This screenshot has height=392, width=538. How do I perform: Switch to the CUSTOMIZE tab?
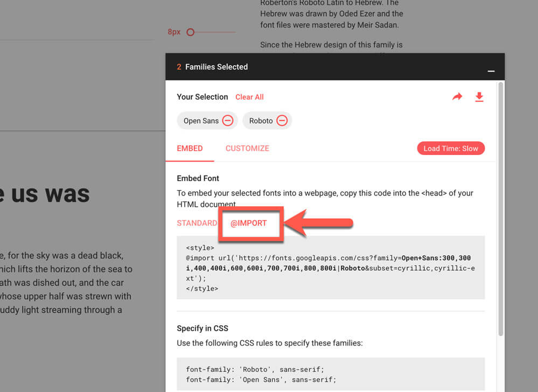[247, 148]
